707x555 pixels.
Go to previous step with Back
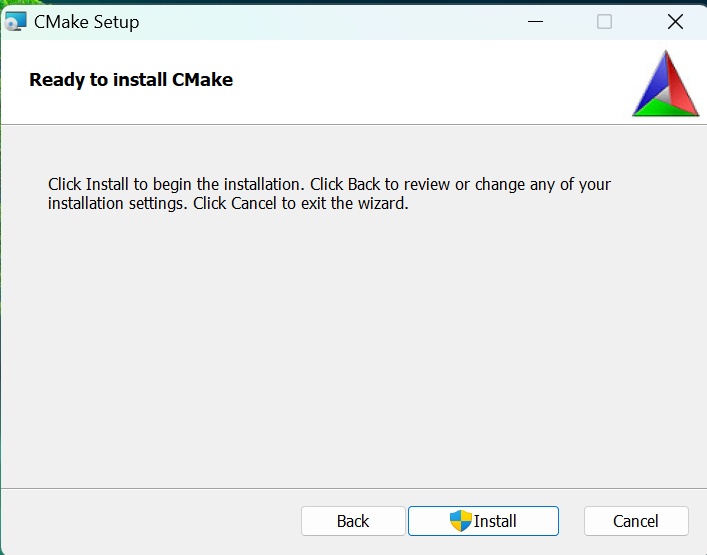(x=353, y=521)
